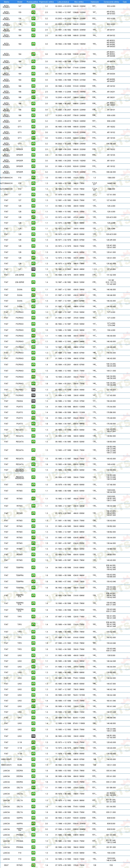This screenshot has height=868, width=130.
Task: Click the petrol icon in the Alfa Romeo 155 row
Action: coord(33,12)
